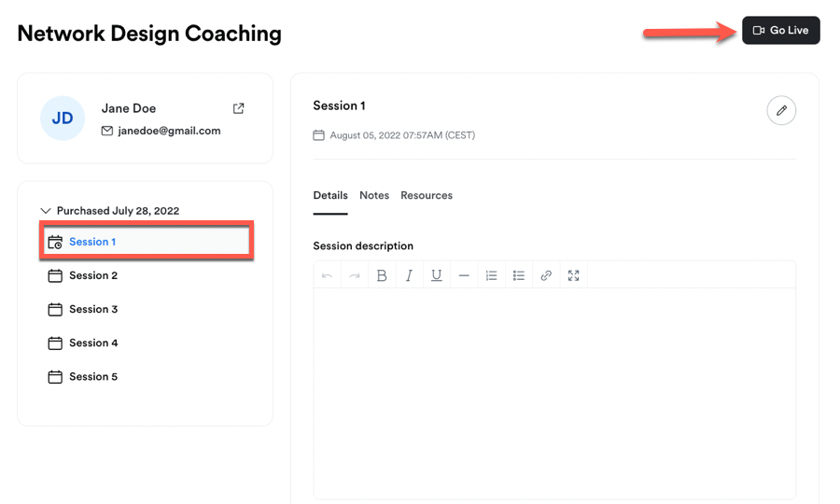Click the Go Live video button
This screenshot has height=504, width=840.
781,31
